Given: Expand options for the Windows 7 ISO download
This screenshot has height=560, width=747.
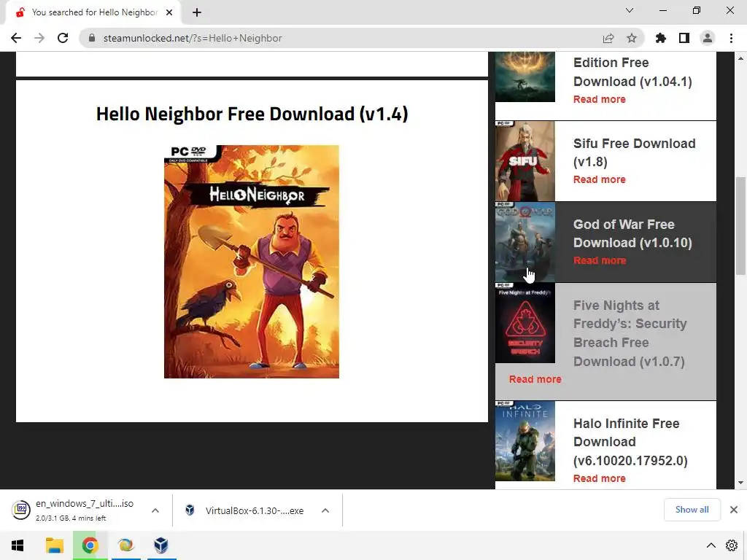Looking at the screenshot, I should [x=155, y=510].
